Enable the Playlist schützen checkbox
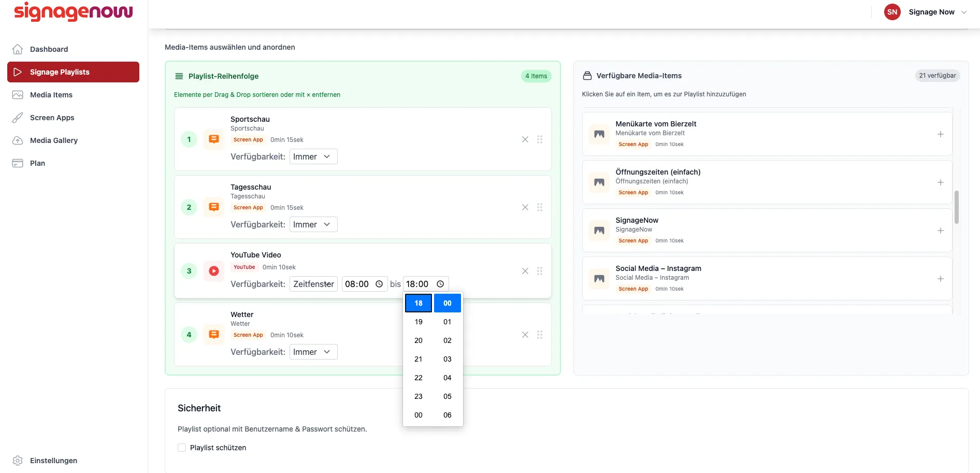 tap(182, 448)
